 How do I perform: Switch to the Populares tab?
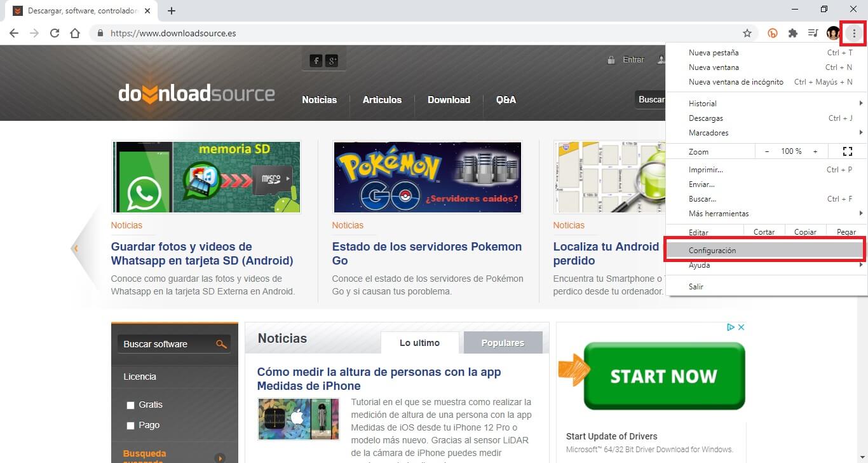(503, 343)
